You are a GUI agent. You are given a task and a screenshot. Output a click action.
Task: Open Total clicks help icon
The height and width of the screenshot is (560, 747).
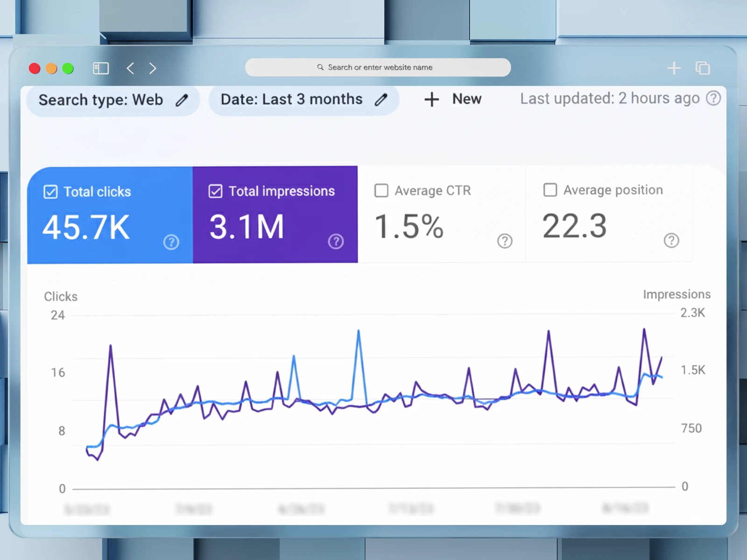click(171, 242)
